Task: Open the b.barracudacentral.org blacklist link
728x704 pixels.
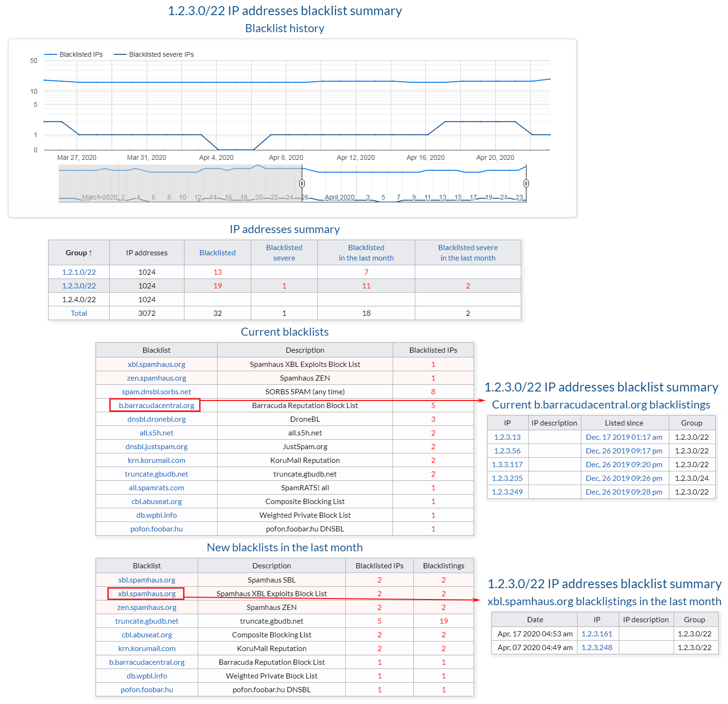Action: (156, 405)
